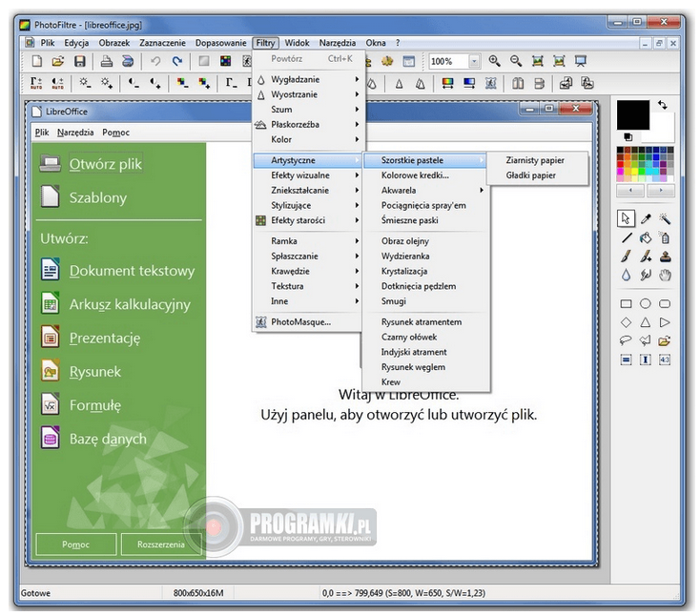Choose the Rectangle selection shape
Image resolution: width=700 pixels, height=616 pixels.
pos(627,304)
